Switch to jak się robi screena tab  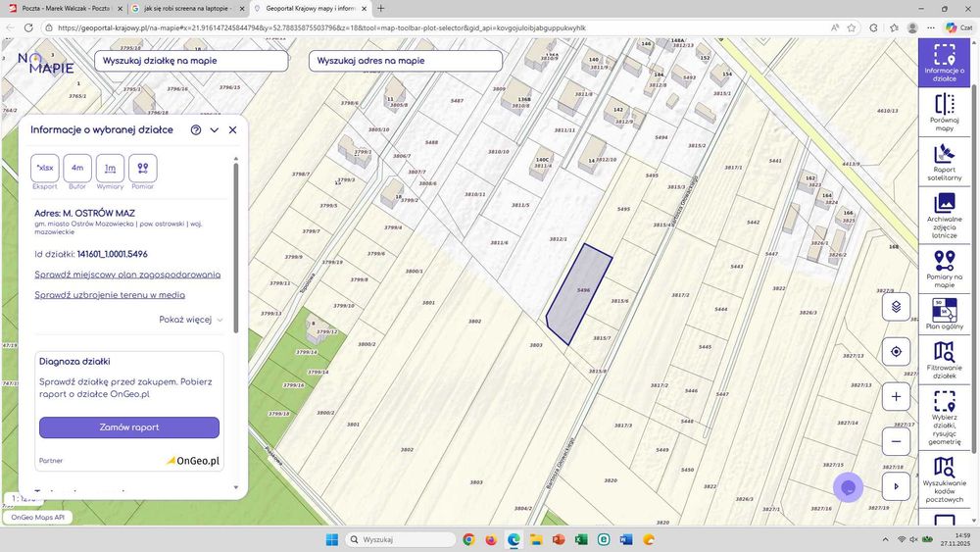(187, 9)
